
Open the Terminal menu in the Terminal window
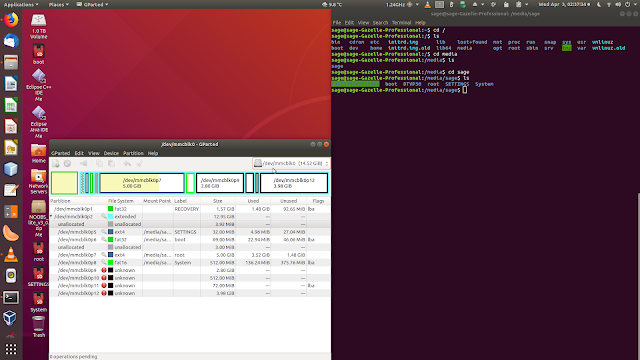402,22
